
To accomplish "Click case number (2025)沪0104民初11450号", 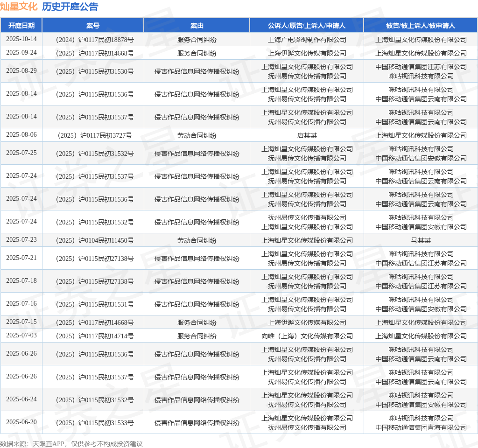I will [x=94, y=240].
